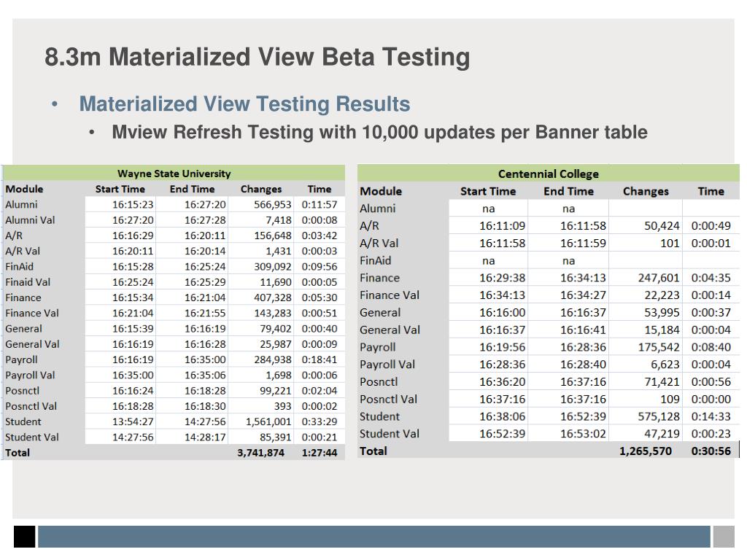
Task: Select Centennial General changes 53,995
Action: click(662, 312)
